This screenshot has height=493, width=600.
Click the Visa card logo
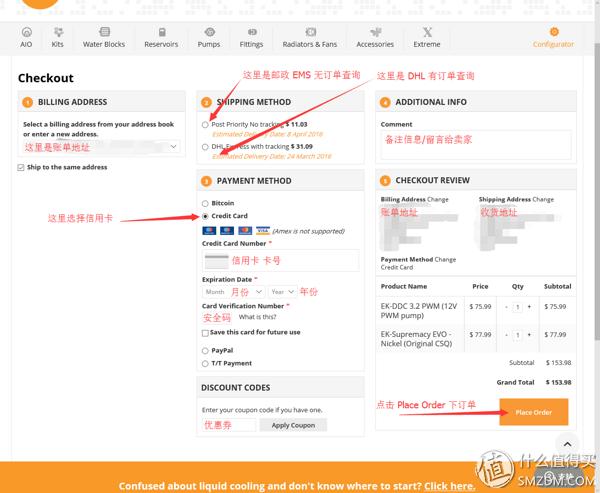[263, 231]
